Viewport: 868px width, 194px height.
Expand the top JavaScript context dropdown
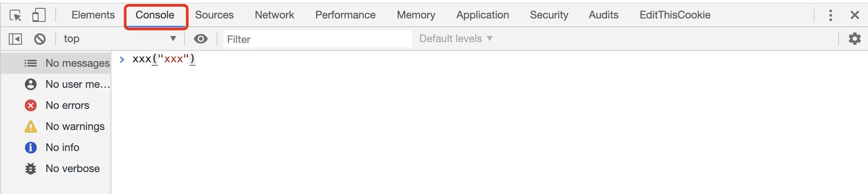tap(120, 39)
